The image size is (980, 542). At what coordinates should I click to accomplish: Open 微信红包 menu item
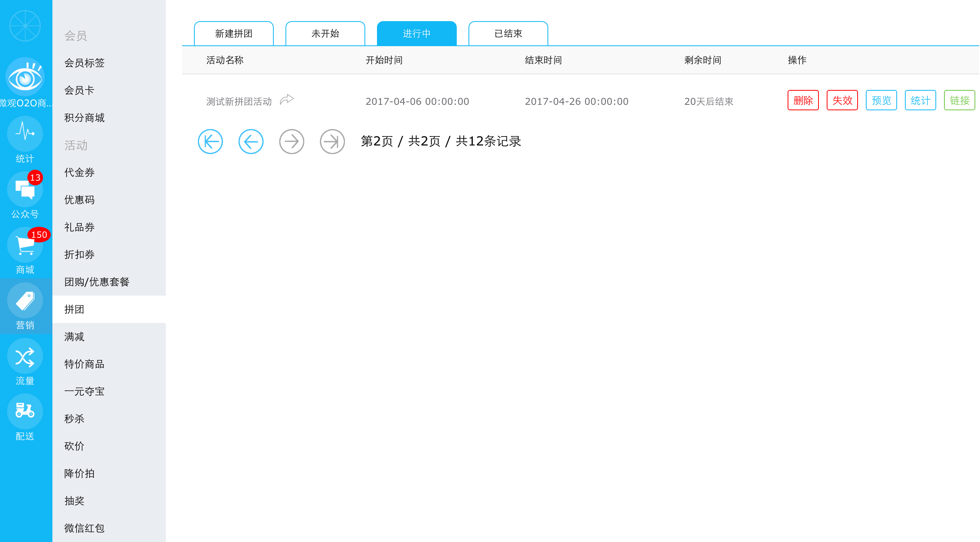click(x=109, y=528)
